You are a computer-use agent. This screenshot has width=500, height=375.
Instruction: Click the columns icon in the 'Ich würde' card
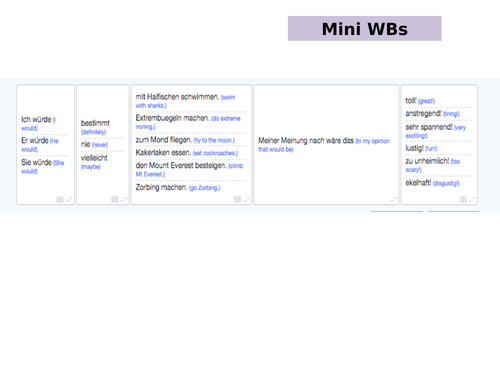point(60,199)
